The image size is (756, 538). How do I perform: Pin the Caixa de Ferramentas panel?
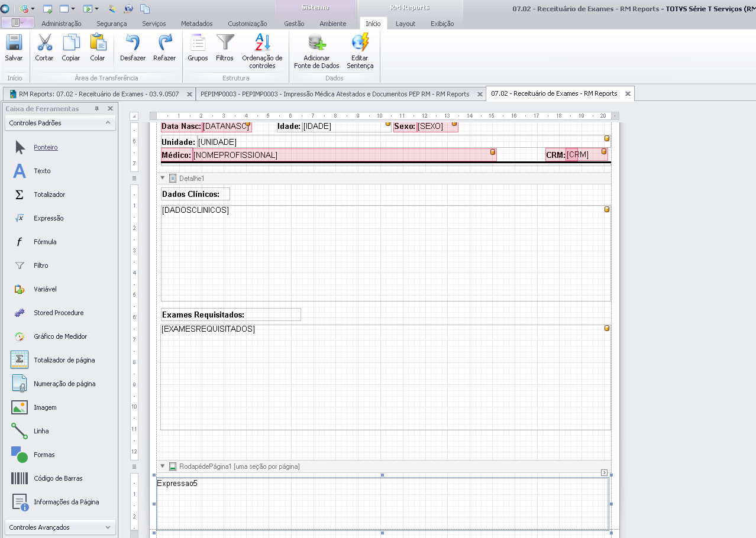97,109
